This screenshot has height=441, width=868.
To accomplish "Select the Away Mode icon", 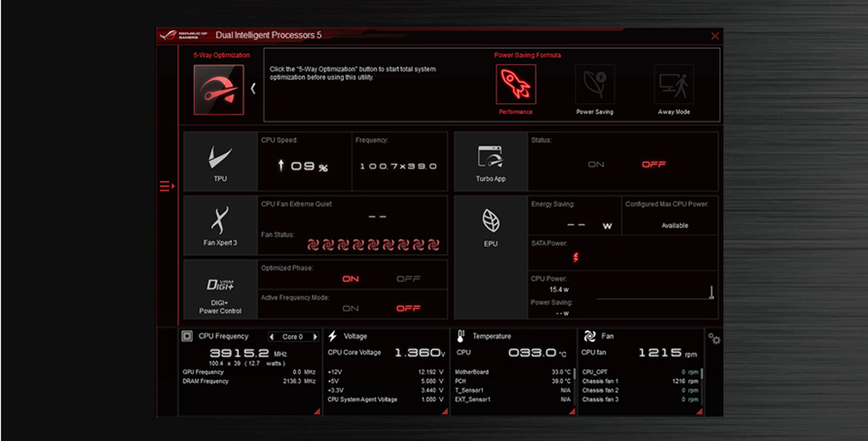I will [674, 84].
